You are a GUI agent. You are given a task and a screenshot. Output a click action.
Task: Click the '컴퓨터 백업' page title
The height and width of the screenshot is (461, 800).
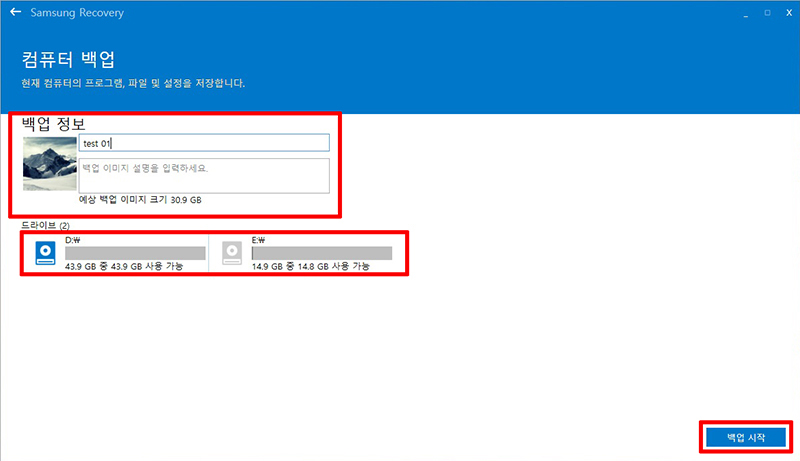pyautogui.click(x=68, y=60)
